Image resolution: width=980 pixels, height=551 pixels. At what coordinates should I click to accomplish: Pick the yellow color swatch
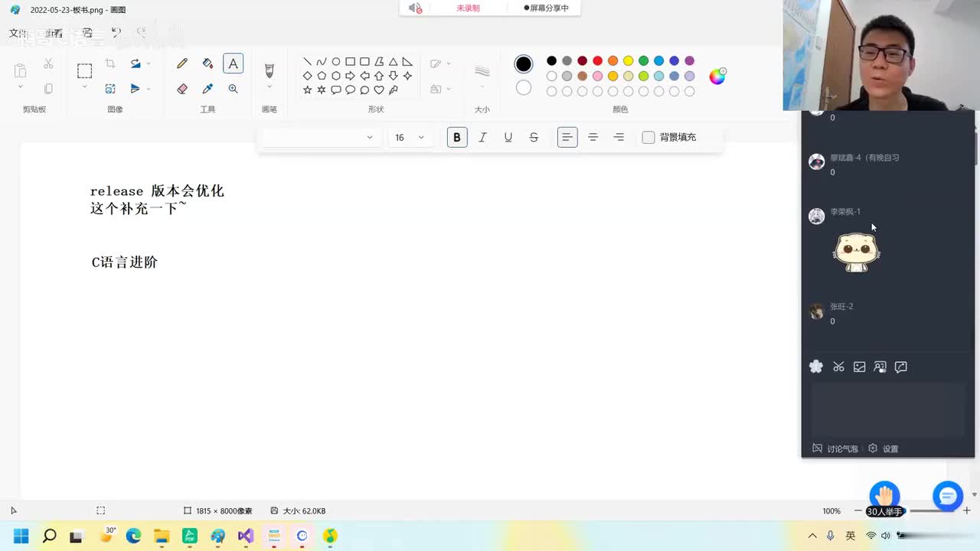point(628,60)
